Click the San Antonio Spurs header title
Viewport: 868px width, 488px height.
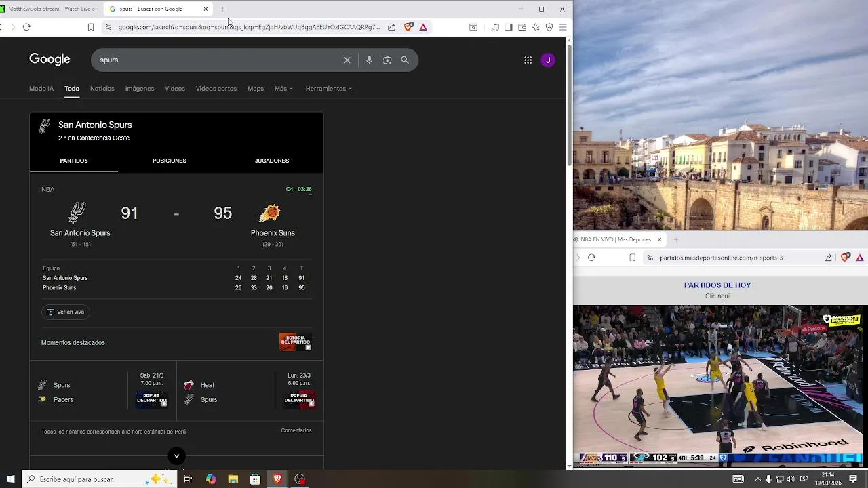pyautogui.click(x=95, y=125)
